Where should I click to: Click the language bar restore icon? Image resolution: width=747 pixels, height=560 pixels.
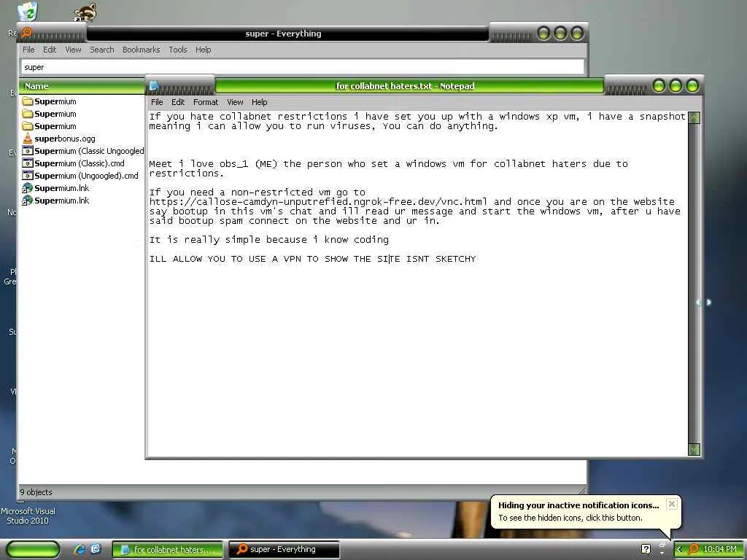click(662, 544)
